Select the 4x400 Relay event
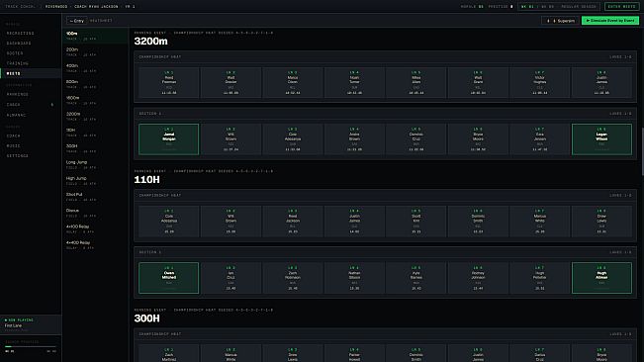Screen dimensions: 644x362 pos(95,245)
